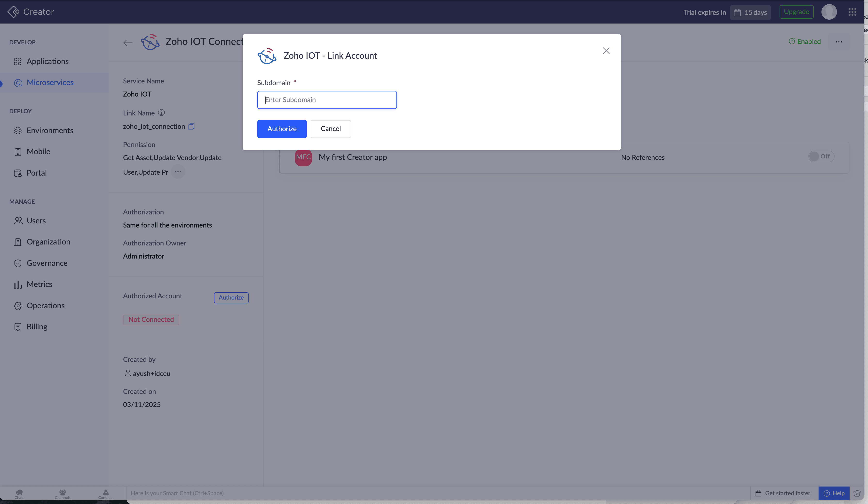868x504 pixels.
Task: Cancel the Link Account dialog
Action: (x=330, y=129)
